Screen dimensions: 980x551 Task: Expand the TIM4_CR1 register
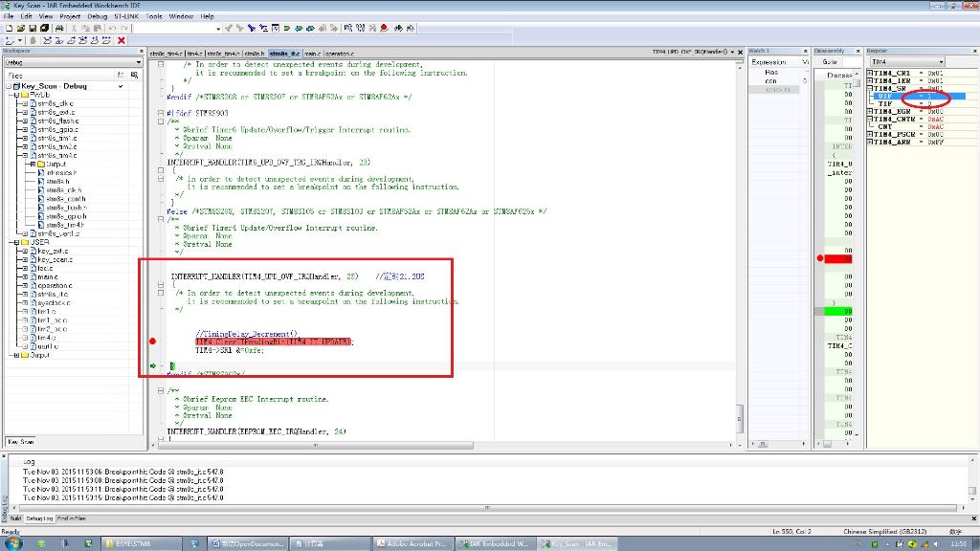pos(869,73)
